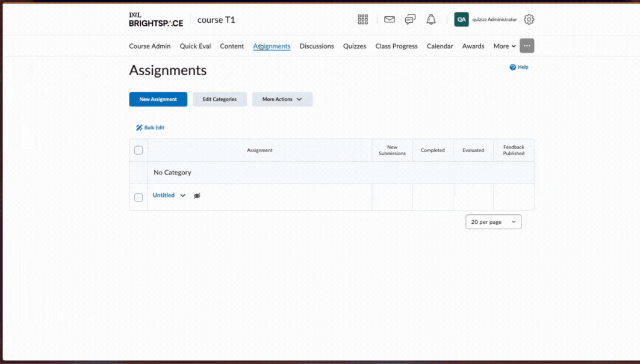Check the select-all assignments checkbox

click(138, 150)
